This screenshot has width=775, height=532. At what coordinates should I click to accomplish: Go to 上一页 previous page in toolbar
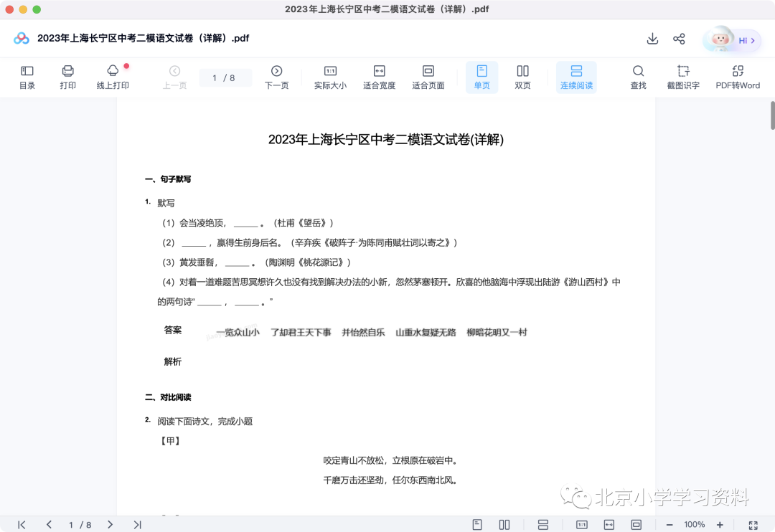[174, 77]
